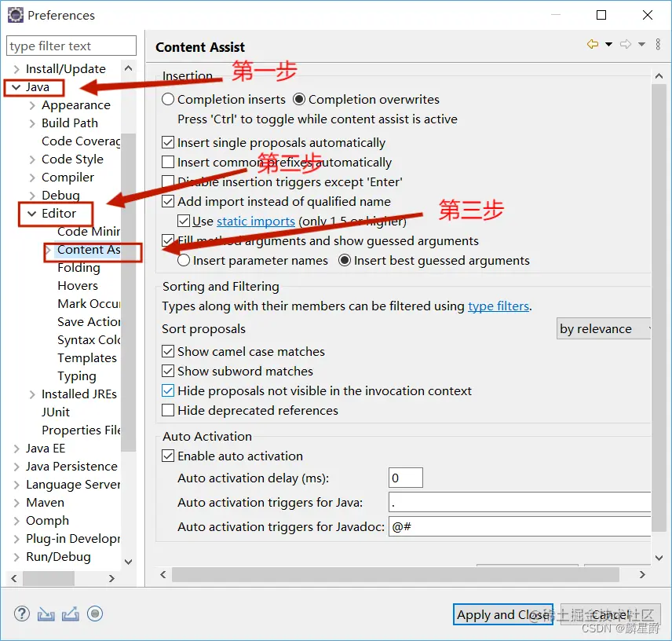The width and height of the screenshot is (672, 641).
Task: Click the tree horizontal scrollbar thumb
Action: tap(49, 578)
